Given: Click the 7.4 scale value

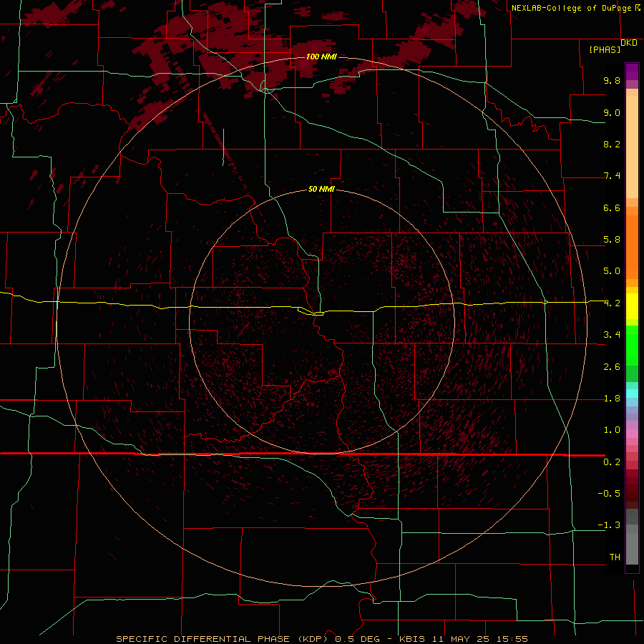Looking at the screenshot, I should pyautogui.click(x=612, y=176).
